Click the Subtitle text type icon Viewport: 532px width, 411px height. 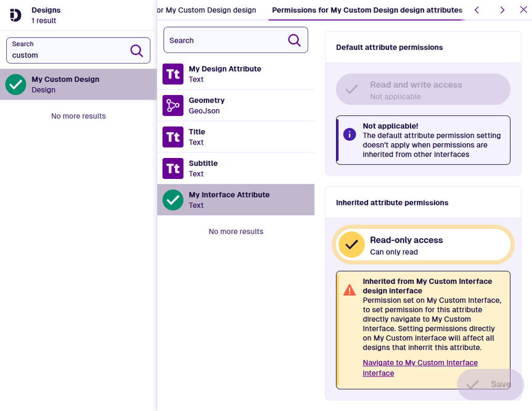173,168
